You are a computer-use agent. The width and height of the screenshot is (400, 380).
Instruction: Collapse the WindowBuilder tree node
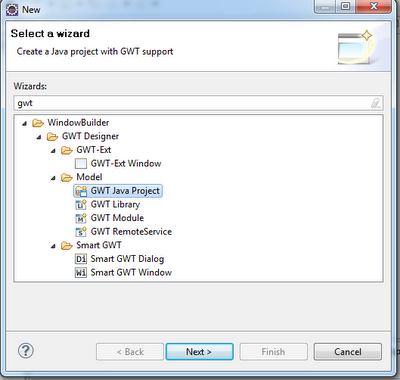click(24, 124)
